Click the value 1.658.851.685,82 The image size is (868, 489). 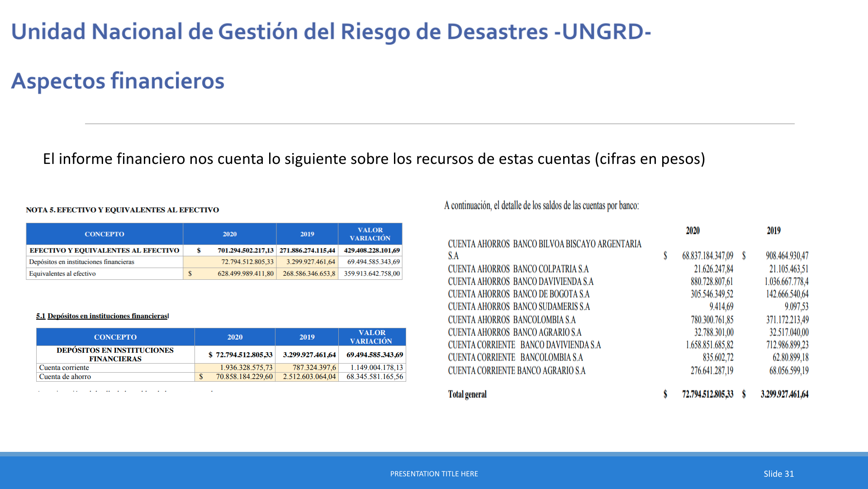(710, 345)
